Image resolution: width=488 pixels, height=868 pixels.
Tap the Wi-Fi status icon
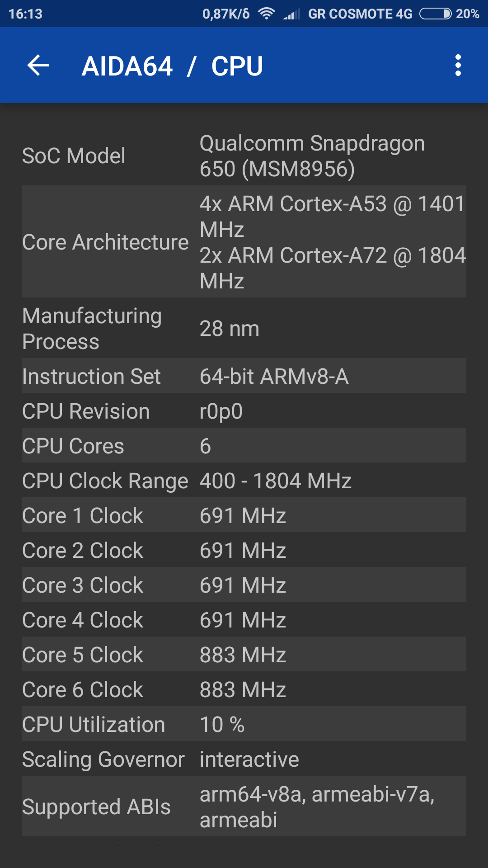click(x=267, y=14)
